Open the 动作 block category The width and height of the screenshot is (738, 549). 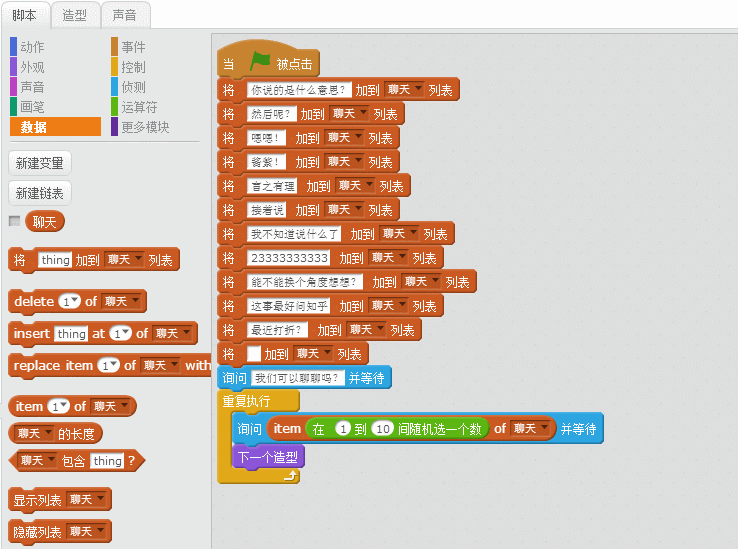(x=32, y=47)
